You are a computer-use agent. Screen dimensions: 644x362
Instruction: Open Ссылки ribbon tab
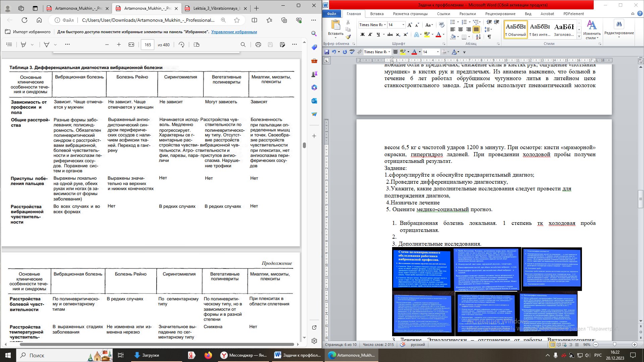[443, 14]
